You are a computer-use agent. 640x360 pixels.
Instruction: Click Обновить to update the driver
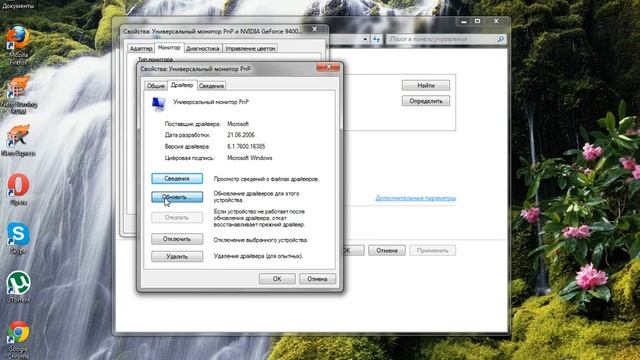click(177, 197)
